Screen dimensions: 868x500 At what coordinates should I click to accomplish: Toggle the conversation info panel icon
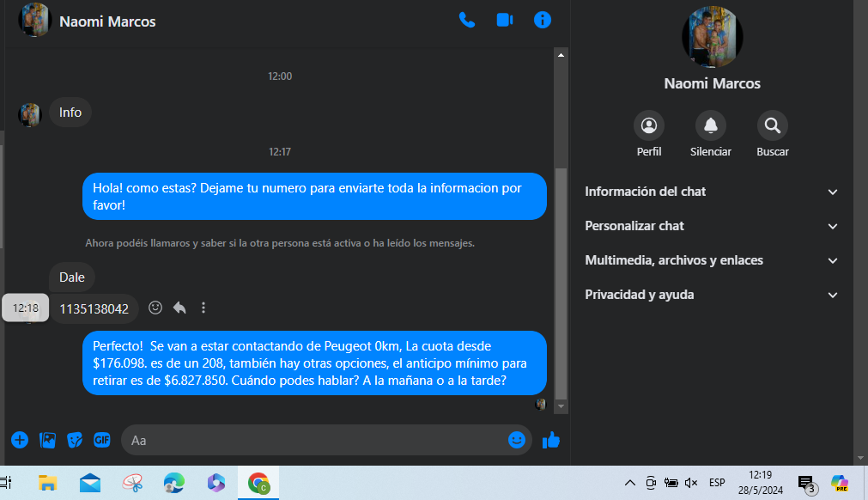(543, 20)
